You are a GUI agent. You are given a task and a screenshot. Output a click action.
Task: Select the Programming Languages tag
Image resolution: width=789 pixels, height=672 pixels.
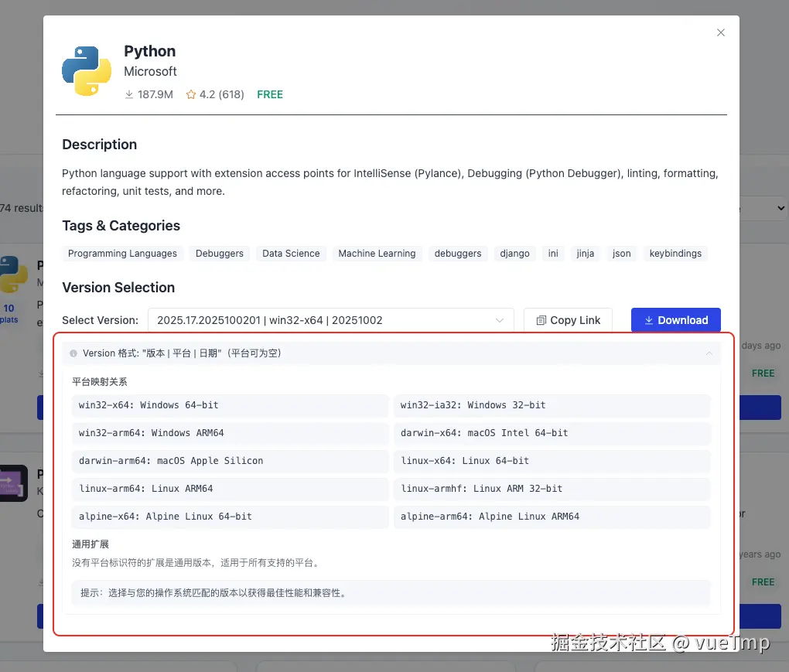[122, 254]
